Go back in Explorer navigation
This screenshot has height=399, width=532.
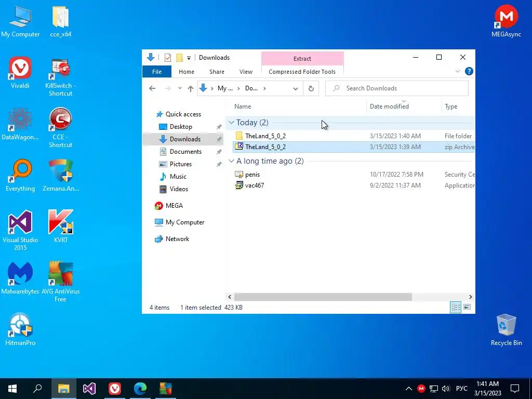[152, 88]
